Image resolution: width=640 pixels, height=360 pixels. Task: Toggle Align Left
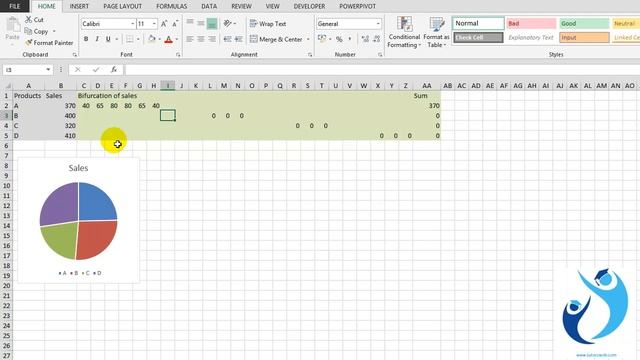[x=190, y=39]
